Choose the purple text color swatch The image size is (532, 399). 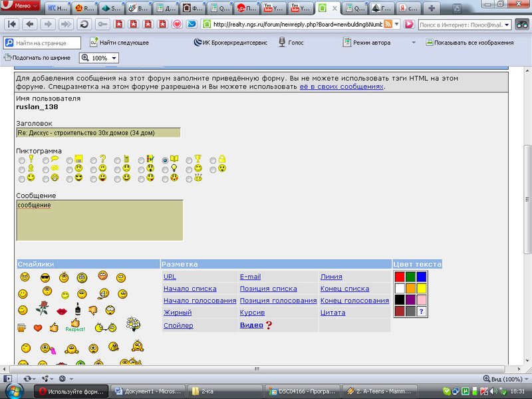tap(410, 300)
